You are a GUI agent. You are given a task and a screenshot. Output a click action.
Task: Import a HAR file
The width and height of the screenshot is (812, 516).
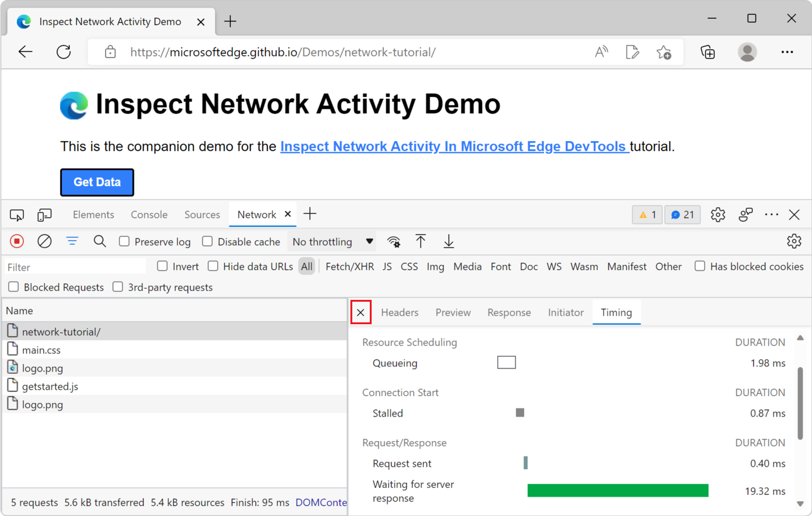tap(421, 241)
